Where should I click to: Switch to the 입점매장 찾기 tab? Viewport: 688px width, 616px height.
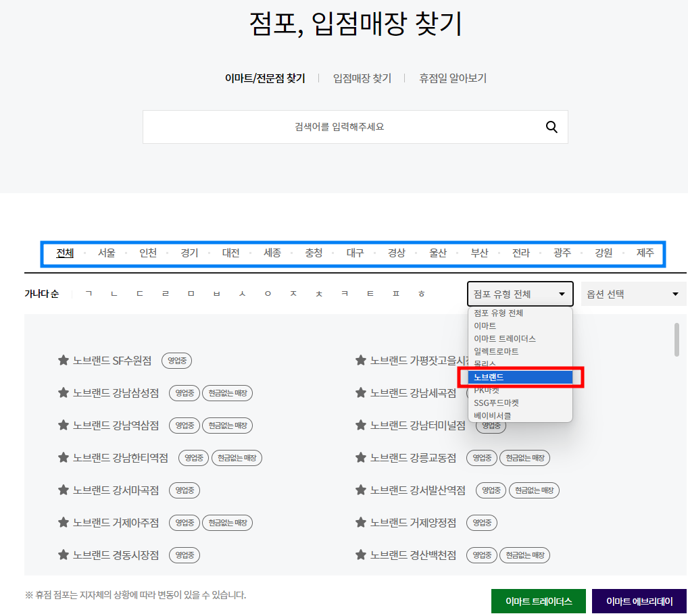(362, 78)
